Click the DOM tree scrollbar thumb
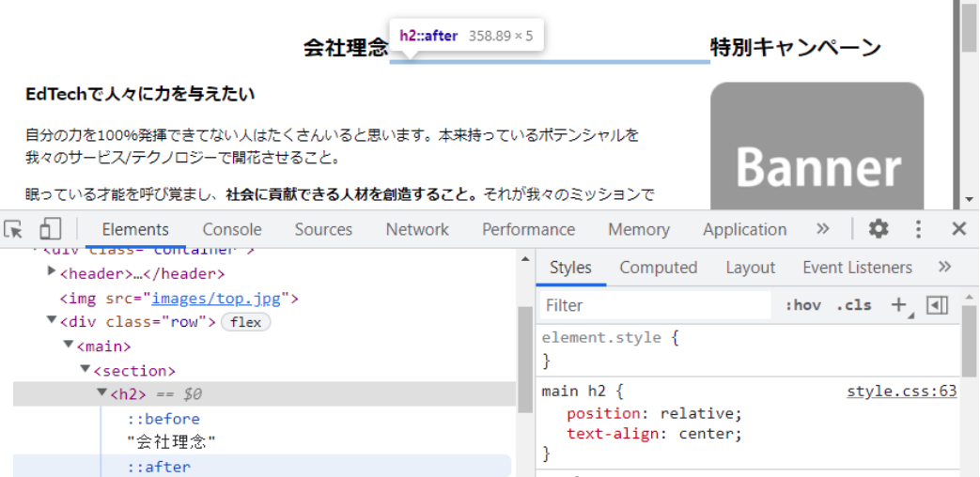Screen dimensions: 980x477 [525, 359]
